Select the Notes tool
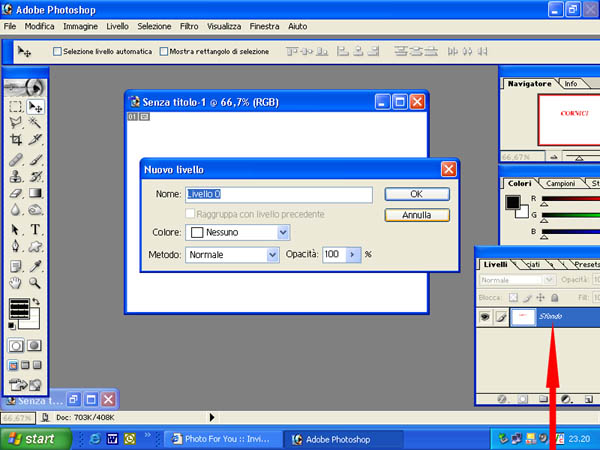The image size is (600, 450). tap(16, 266)
